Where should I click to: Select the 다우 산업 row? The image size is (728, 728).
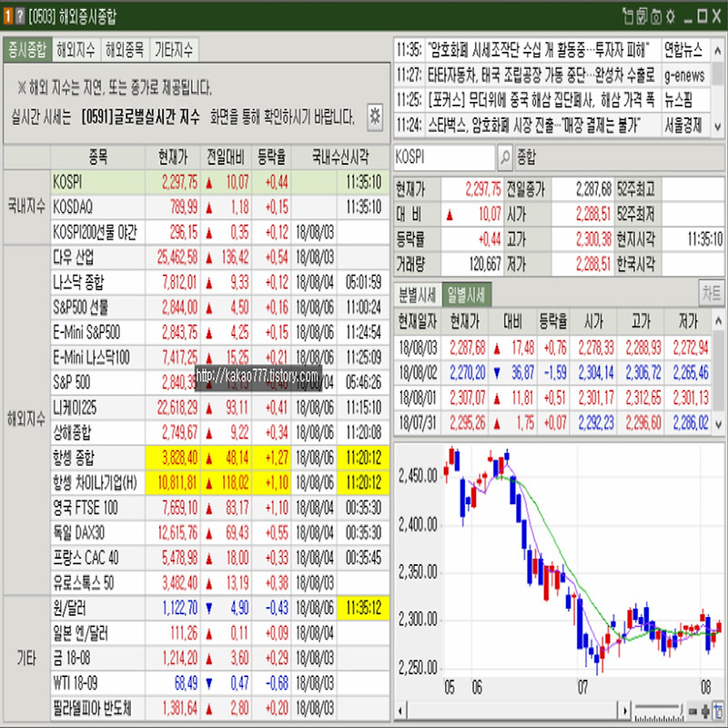(x=219, y=258)
